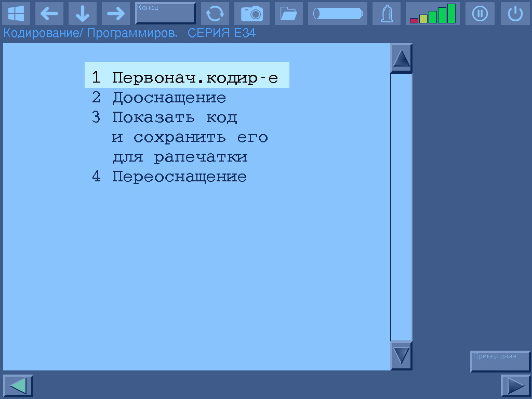Viewport: 532px width, 399px height.
Task: Click the down arrow toolbar icon
Action: [x=82, y=14]
